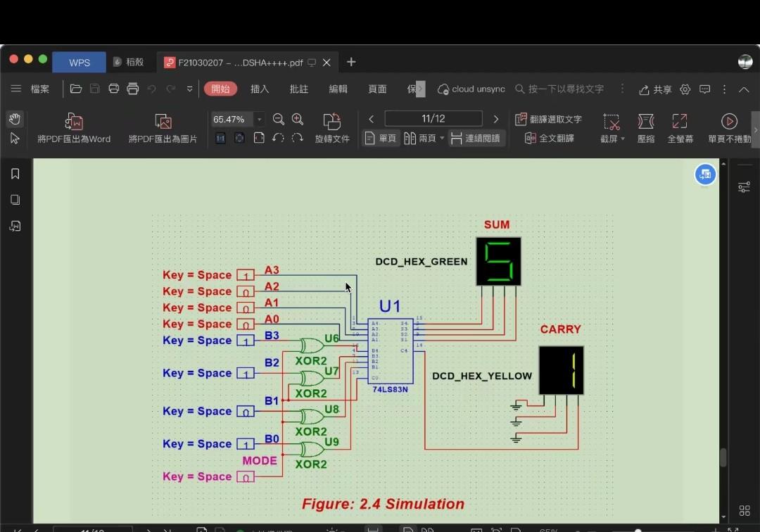
Task: Select the hand pan tool in sidebar
Action: pyautogui.click(x=15, y=118)
